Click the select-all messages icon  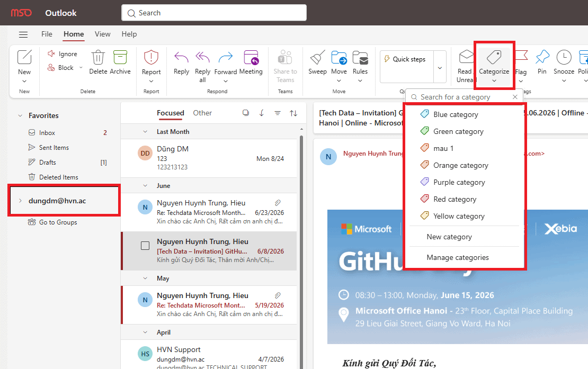[x=246, y=113]
